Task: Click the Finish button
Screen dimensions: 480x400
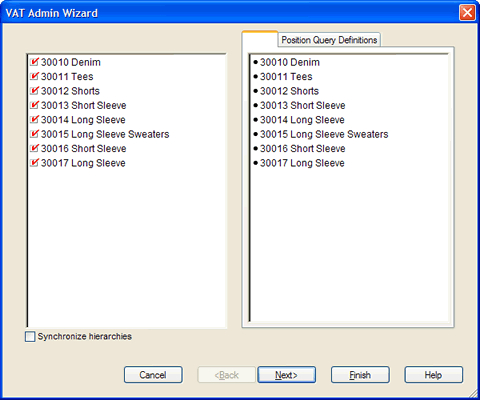Action: click(x=360, y=375)
